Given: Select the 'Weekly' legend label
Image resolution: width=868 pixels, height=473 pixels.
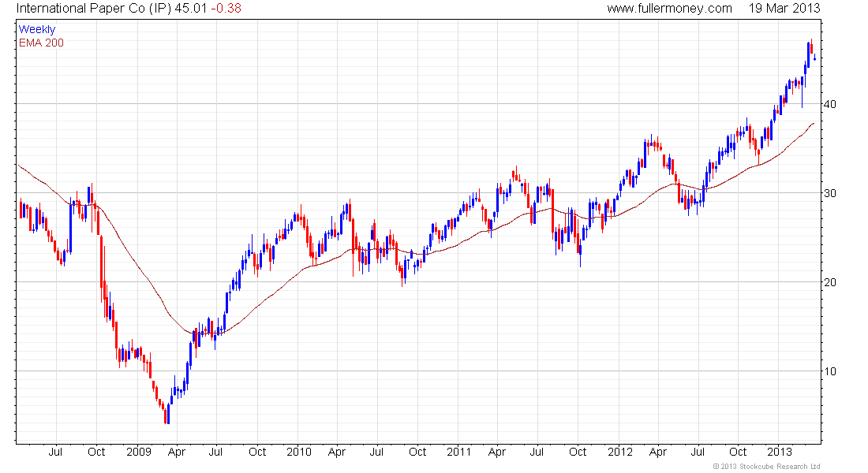Looking at the screenshot, I should coord(37,29).
